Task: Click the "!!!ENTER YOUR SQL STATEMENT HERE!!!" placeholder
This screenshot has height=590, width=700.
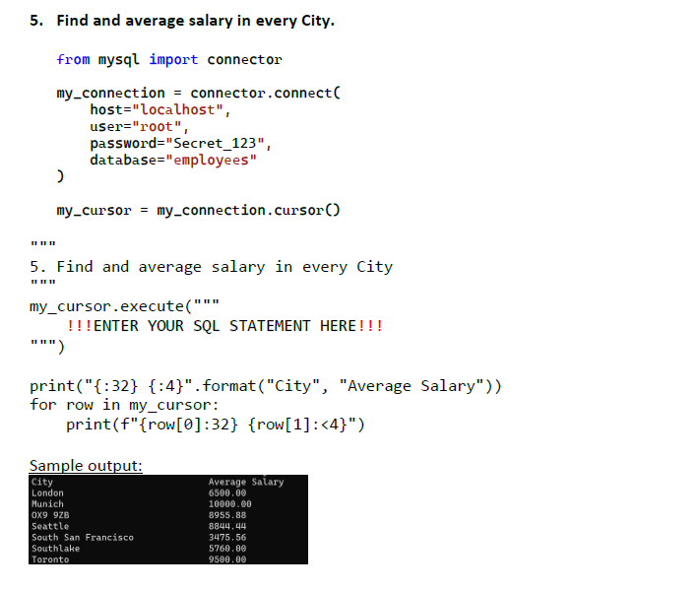Action: (x=224, y=326)
